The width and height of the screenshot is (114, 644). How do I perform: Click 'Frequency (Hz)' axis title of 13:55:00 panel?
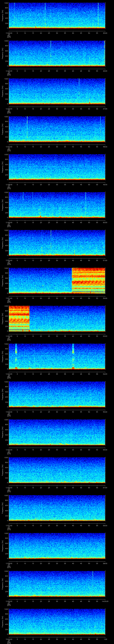coord(3,432)
